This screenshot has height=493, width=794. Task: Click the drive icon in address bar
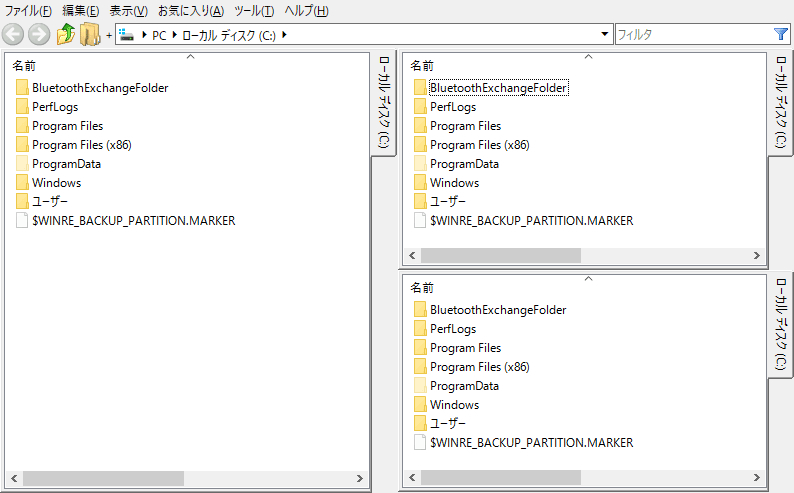tap(127, 35)
